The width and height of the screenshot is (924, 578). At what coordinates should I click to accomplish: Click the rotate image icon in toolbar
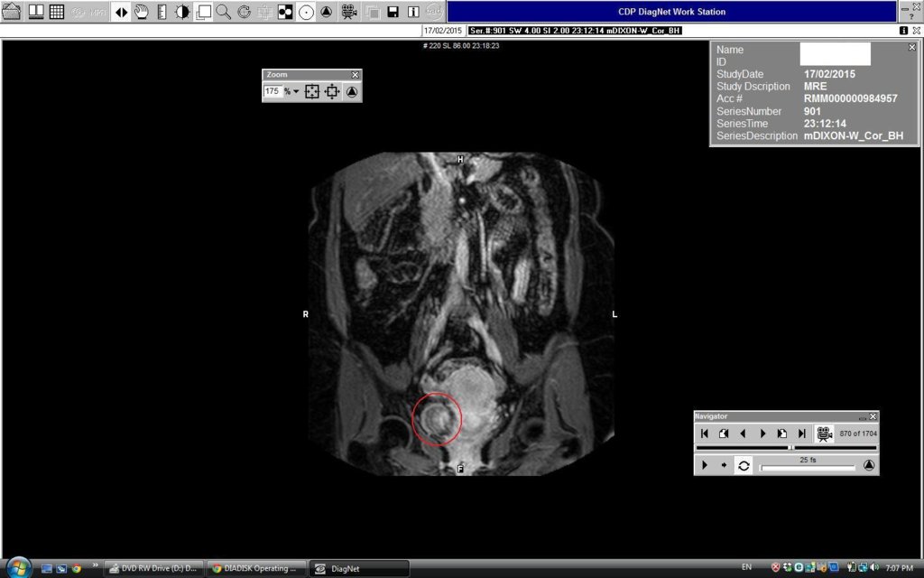pos(244,12)
